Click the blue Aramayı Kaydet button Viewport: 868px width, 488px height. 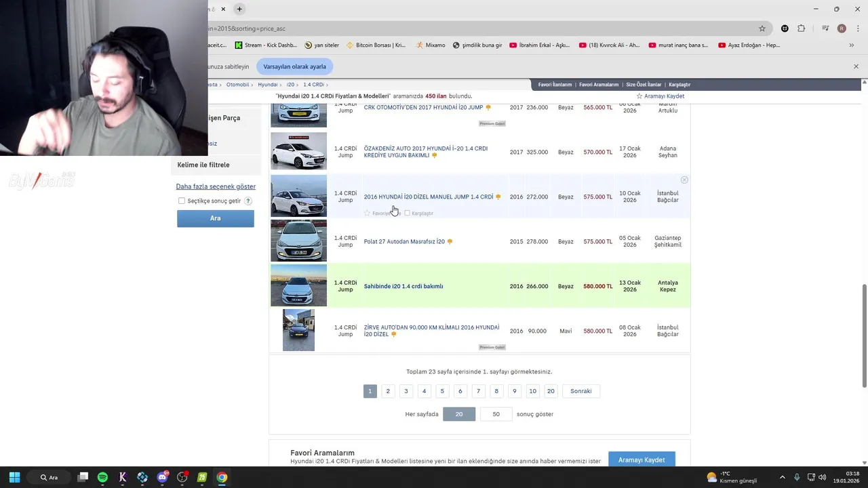[642, 460]
